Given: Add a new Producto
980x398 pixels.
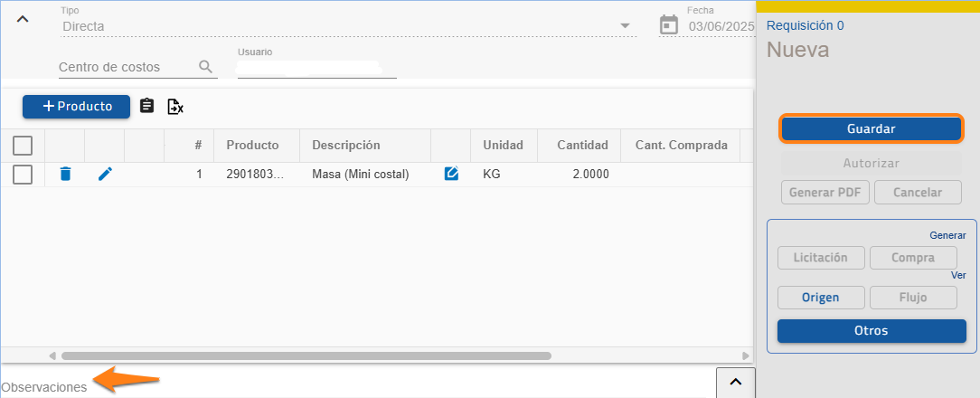Looking at the screenshot, I should (x=77, y=107).
